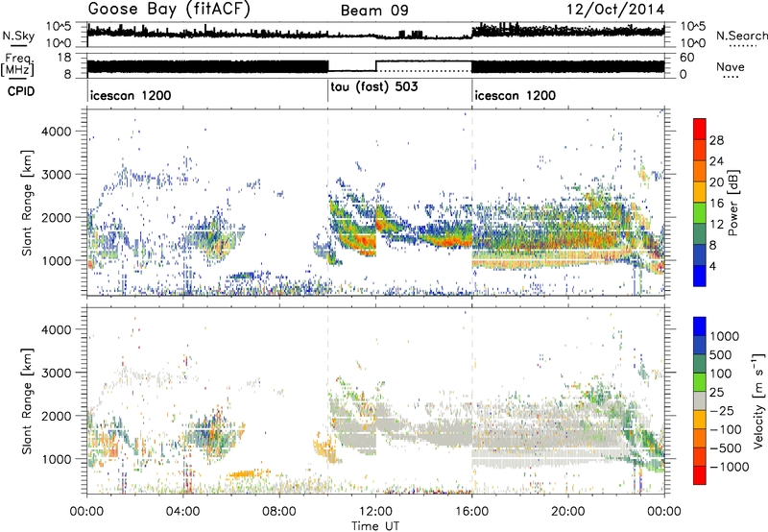Click 'Slant Range [km]' label of velocity panel
Viewport: 768px width, 532px height.
coord(27,400)
